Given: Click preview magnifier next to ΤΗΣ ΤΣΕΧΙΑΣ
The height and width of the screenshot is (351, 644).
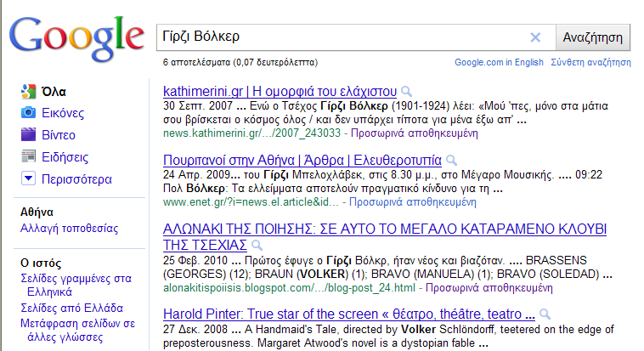Looking at the screenshot, I should [257, 246].
